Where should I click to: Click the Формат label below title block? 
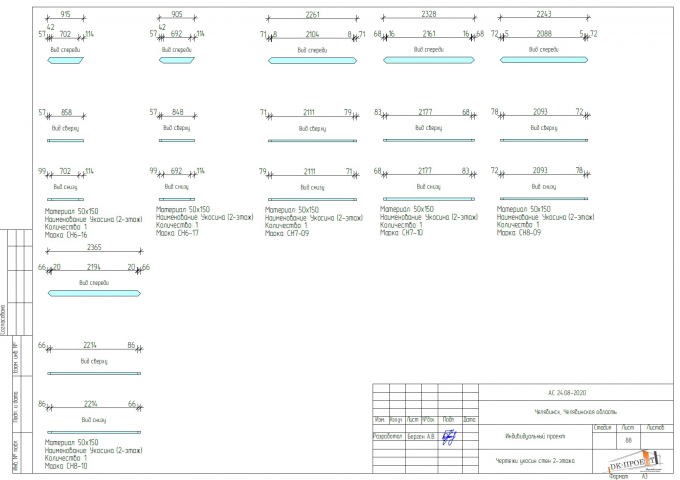[x=618, y=476]
